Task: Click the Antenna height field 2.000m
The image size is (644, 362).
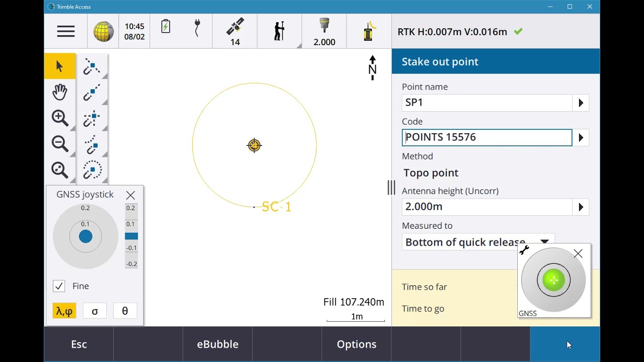Action: [x=487, y=207]
